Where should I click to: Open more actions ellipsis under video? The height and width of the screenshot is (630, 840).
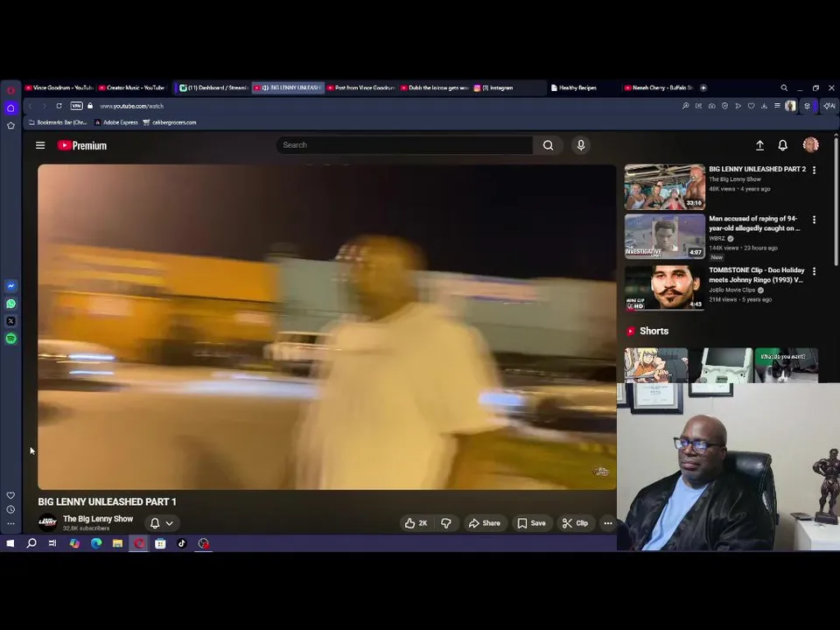(607, 523)
